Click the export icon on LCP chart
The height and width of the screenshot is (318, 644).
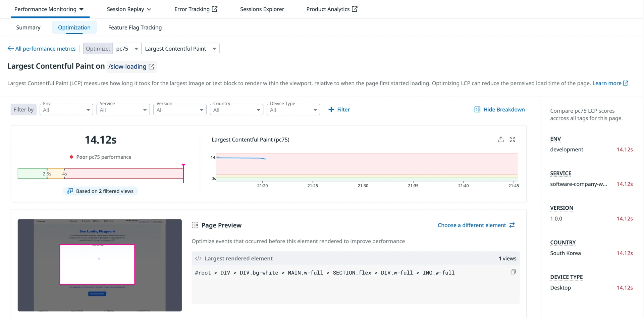click(x=500, y=140)
